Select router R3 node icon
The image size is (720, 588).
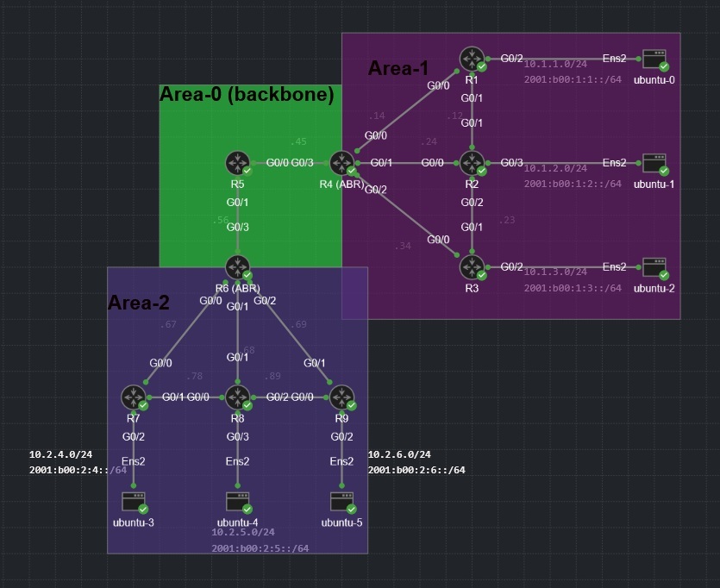(472, 267)
